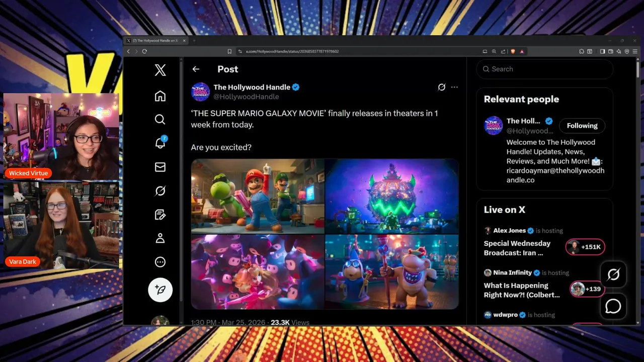Click the zoom magnifier in address bar
This screenshot has width=644, height=362.
tap(494, 51)
